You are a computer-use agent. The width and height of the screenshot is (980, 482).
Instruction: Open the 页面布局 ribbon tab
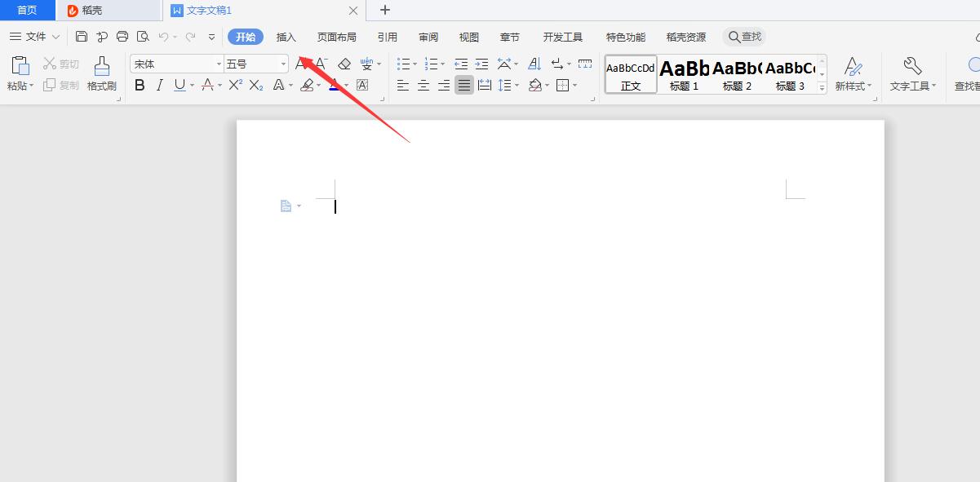point(336,36)
